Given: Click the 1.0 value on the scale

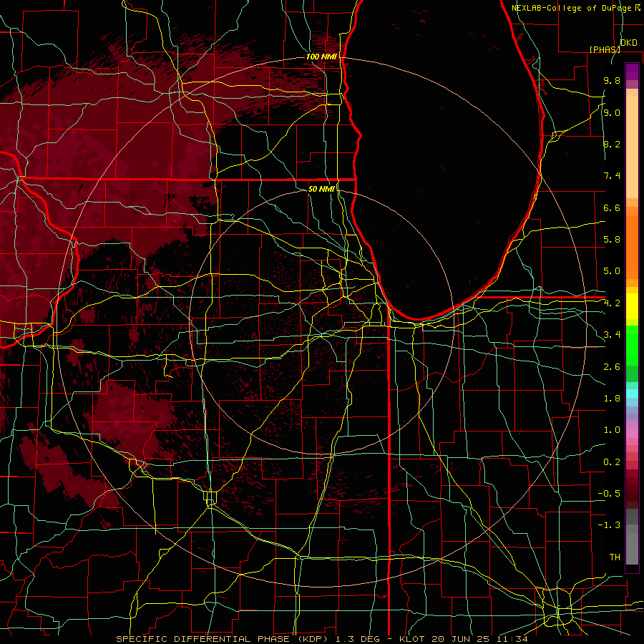Looking at the screenshot, I should coord(612,430).
